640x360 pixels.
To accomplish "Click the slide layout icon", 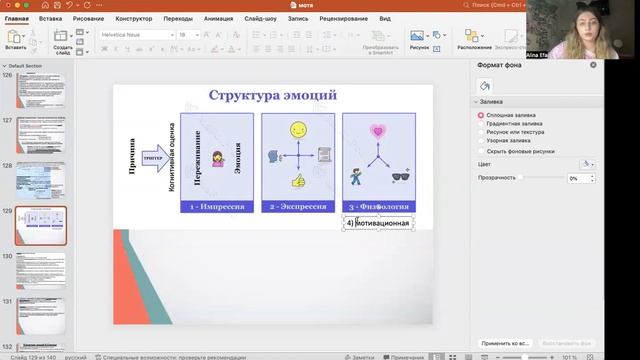I will (x=80, y=32).
